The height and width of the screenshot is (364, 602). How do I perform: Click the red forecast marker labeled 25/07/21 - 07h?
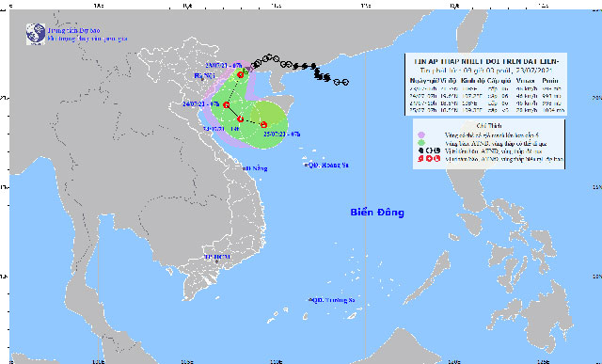pyautogui.click(x=263, y=124)
